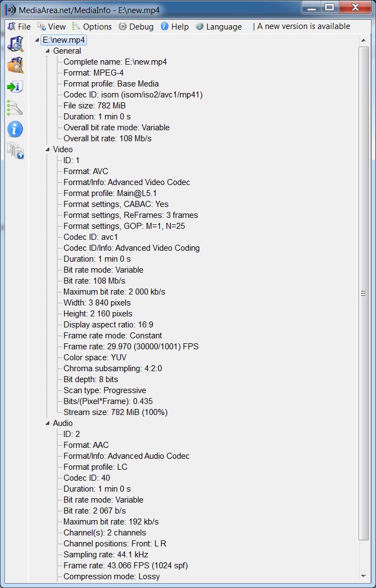
Task: Select 'Codec ID/Info: Advanced Video Coding' row
Action: pos(131,248)
